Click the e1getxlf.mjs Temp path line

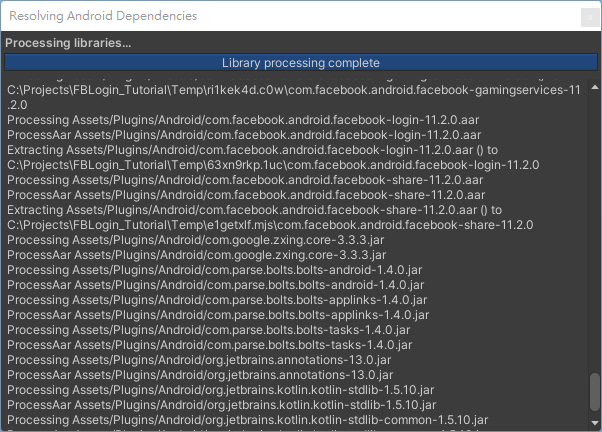pos(270,225)
